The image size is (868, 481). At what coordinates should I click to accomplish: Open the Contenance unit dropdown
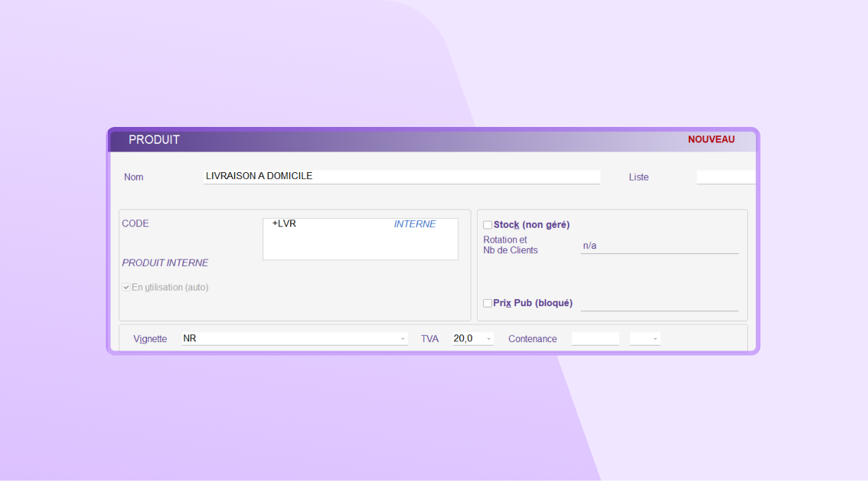click(x=655, y=339)
